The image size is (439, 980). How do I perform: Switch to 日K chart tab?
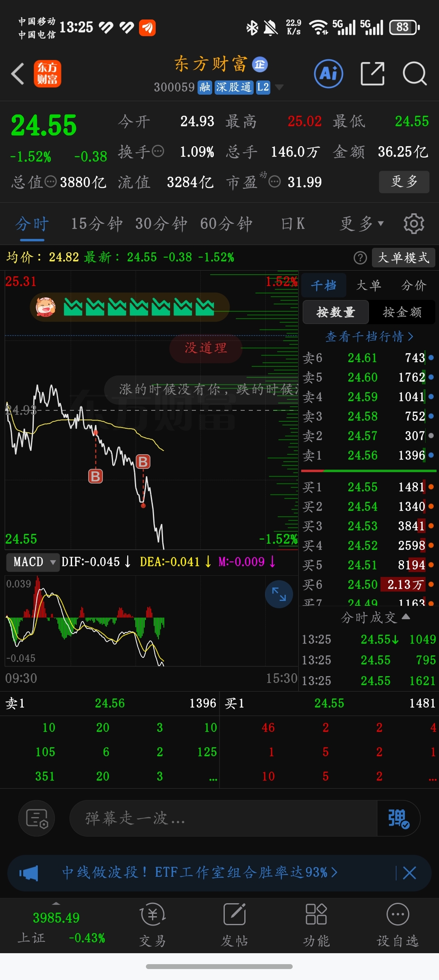(x=293, y=223)
